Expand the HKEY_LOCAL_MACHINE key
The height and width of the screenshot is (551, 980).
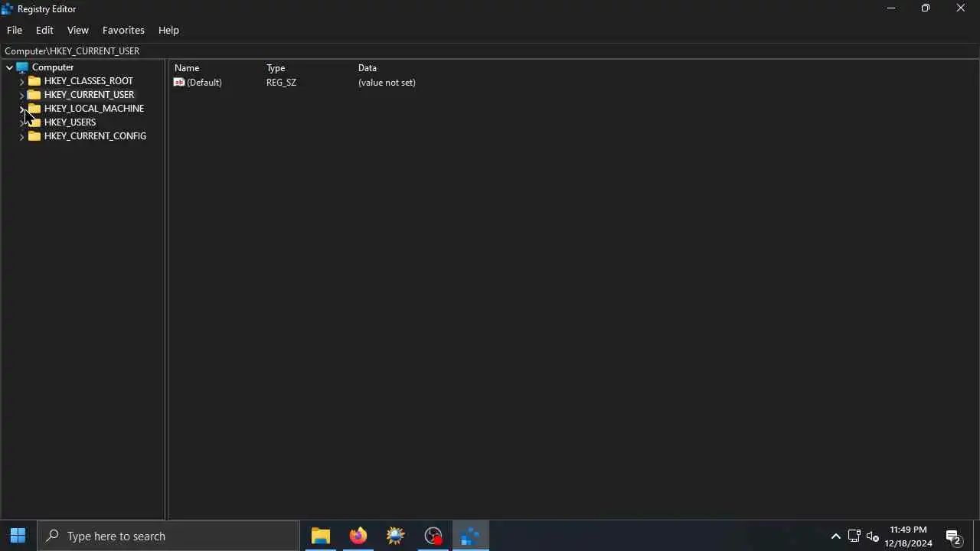21,109
